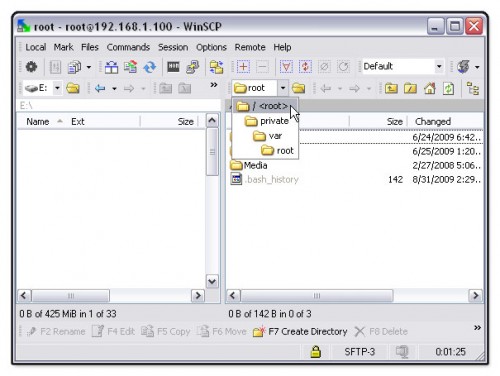This screenshot has height=376, width=500.
Task: Select the .bash_history file
Action: [x=265, y=180]
